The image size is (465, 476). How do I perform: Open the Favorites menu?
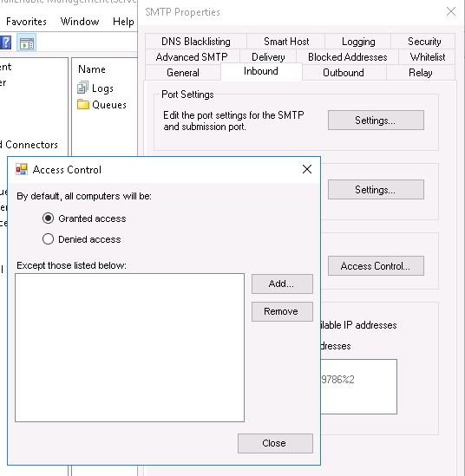click(x=26, y=22)
